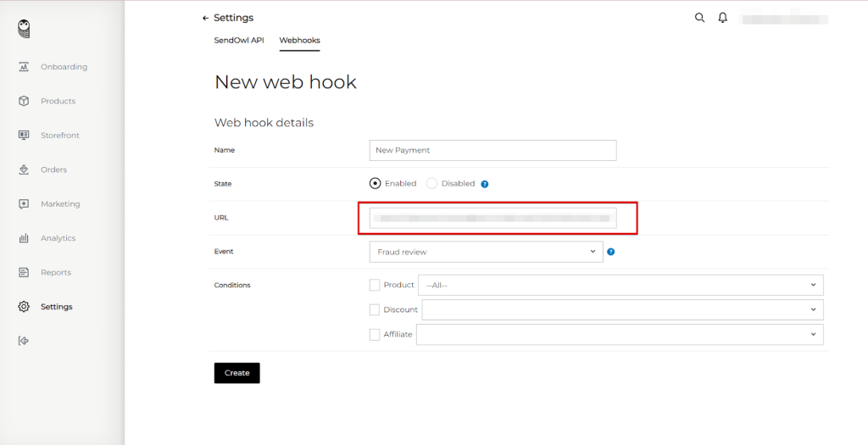Select the Disabled state radio button

431,183
